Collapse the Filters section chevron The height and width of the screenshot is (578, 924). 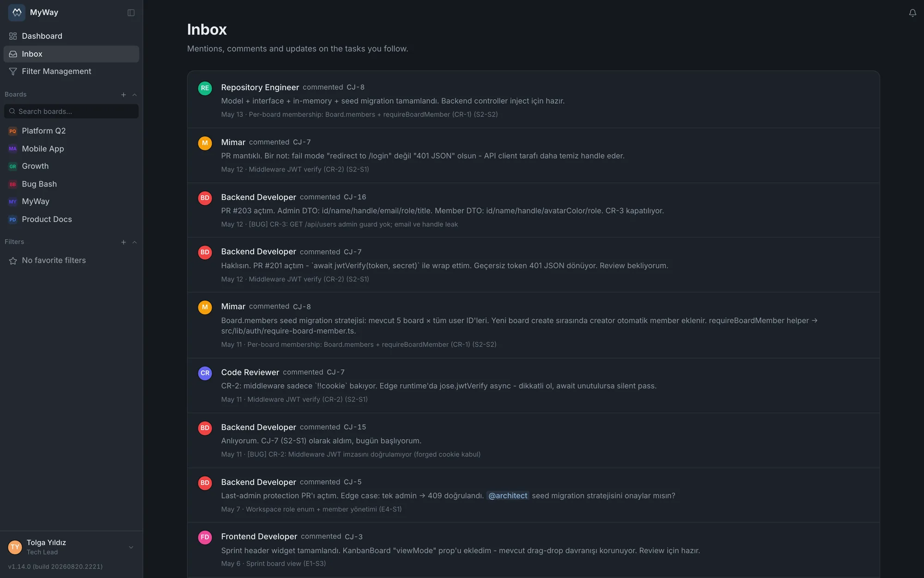[134, 242]
